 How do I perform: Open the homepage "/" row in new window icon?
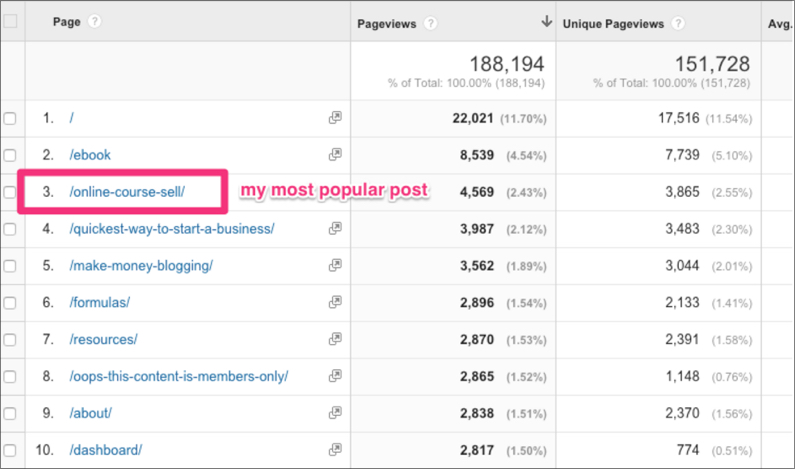pos(335,118)
